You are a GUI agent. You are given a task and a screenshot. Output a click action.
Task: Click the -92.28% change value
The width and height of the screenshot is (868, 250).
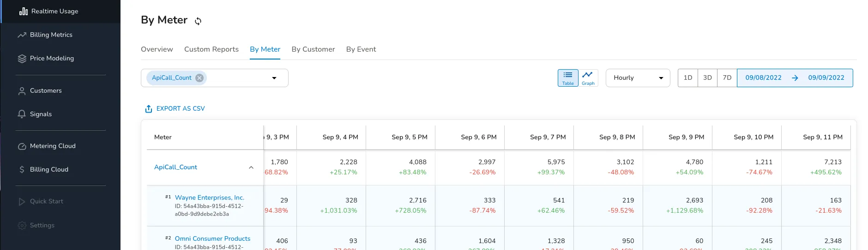pyautogui.click(x=759, y=211)
